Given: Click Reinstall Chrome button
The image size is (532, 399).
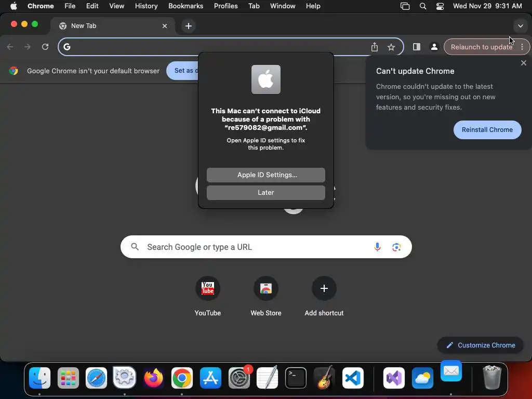Looking at the screenshot, I should click(x=487, y=129).
